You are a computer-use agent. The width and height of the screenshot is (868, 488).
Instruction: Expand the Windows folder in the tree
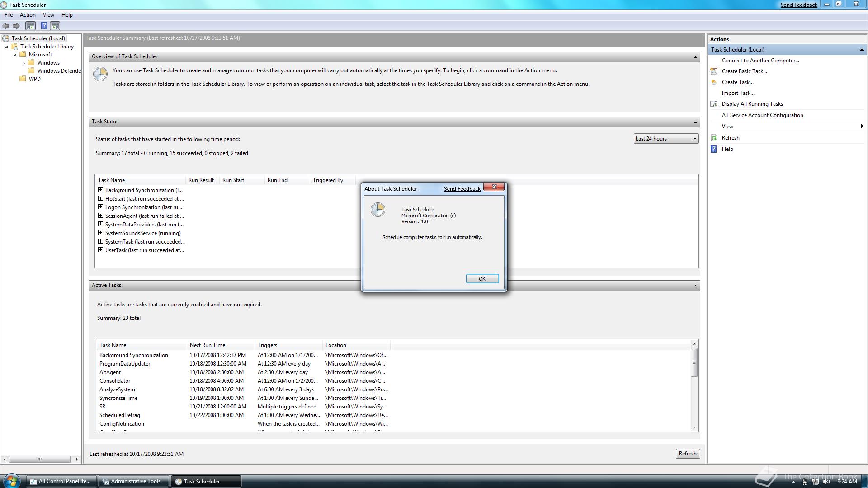coord(24,63)
